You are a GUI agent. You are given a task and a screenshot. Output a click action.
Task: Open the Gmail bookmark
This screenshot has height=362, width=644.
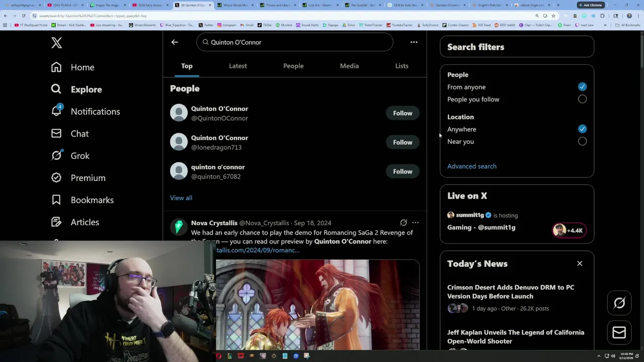click(x=247, y=25)
